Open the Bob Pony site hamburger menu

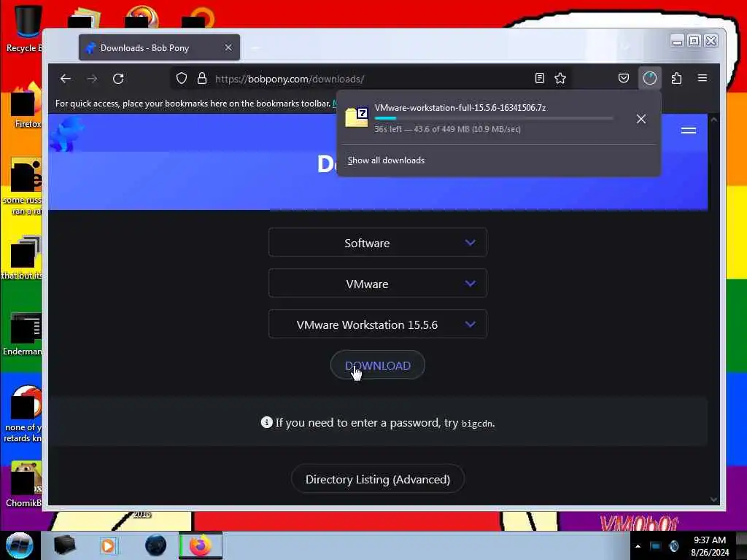pyautogui.click(x=689, y=131)
